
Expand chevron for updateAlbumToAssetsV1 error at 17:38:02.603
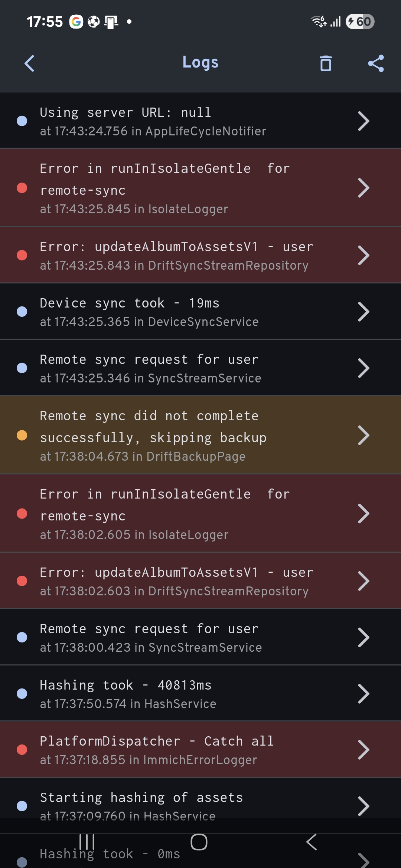[363, 581]
